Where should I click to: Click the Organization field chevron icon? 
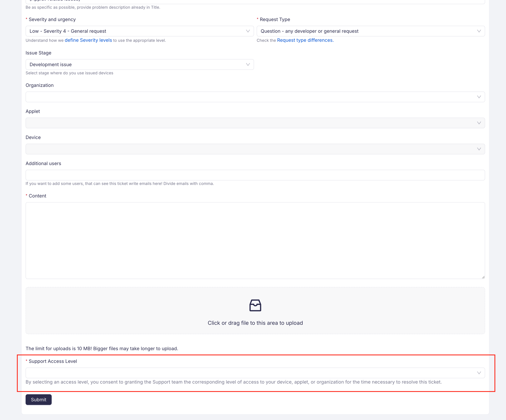click(x=479, y=97)
